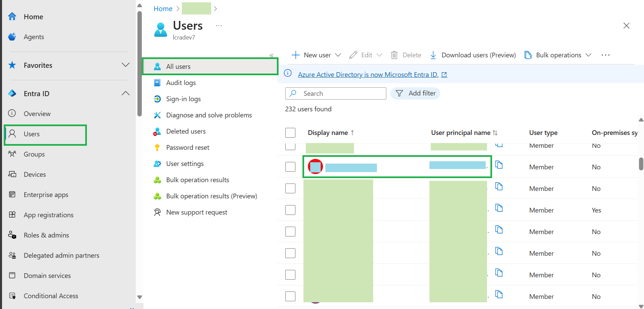Open the Edit dropdown arrow
Screen dimensions: 644x309
(x=379, y=55)
